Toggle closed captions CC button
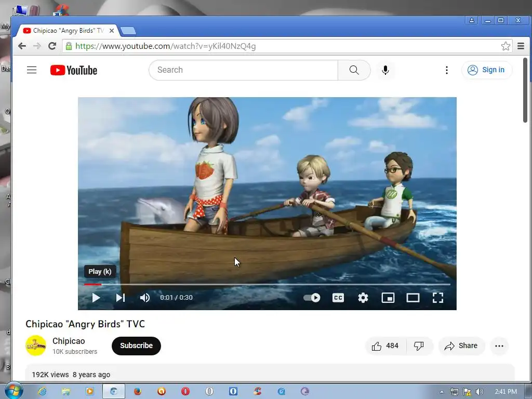 point(338,298)
